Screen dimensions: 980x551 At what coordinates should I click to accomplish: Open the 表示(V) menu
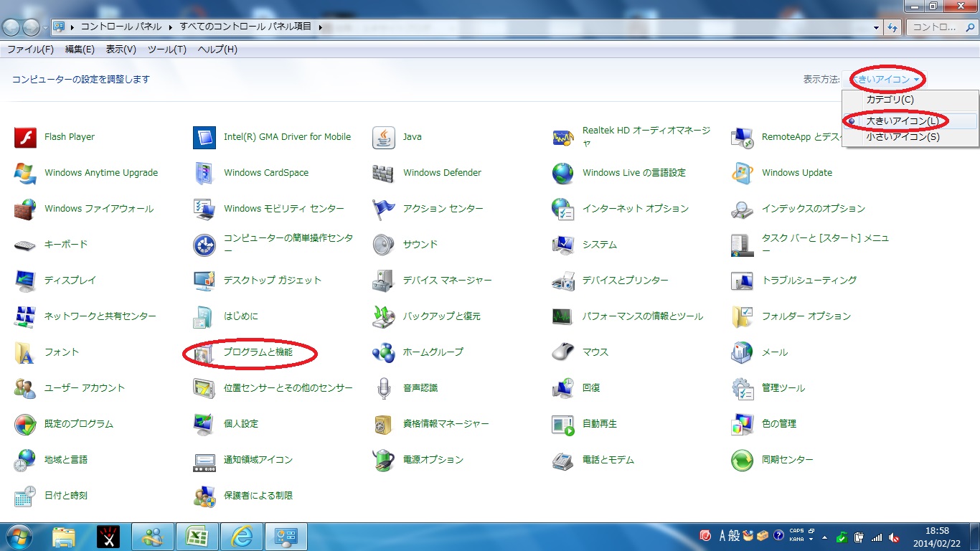click(x=121, y=50)
